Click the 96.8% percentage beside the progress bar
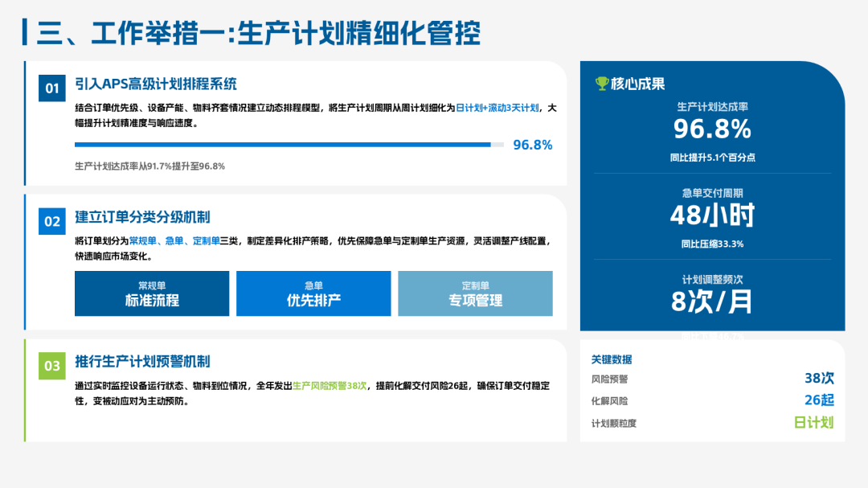Screen dimensions: 868x488 (532, 145)
